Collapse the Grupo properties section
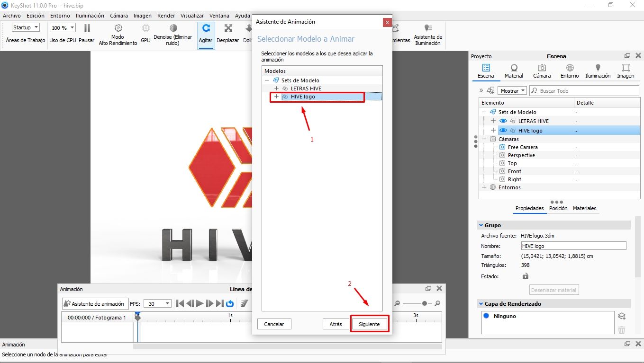644x363 pixels. click(481, 225)
